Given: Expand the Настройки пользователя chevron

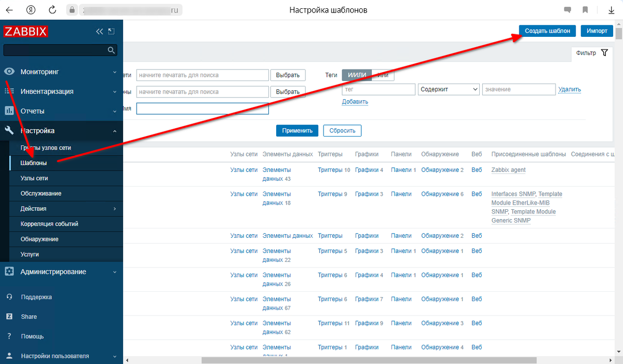Looking at the screenshot, I should (115, 356).
